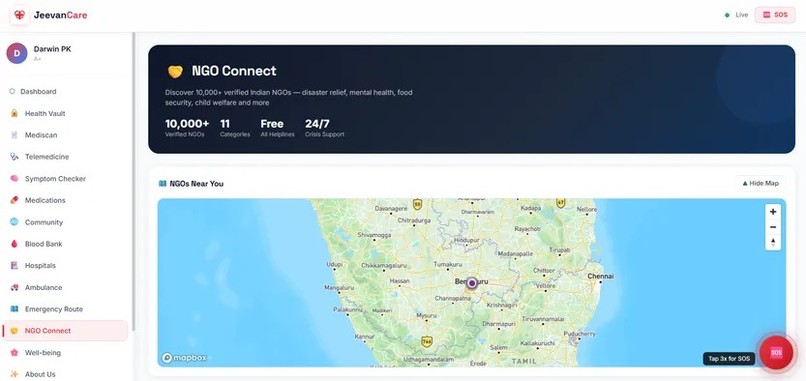The width and height of the screenshot is (806, 381).
Task: Click the 10,000+ Verified NGOs stat
Action: click(187, 128)
